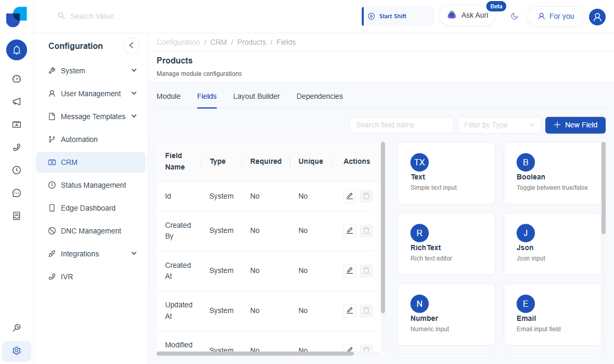Screen dimensions: 614x364
Task: Open Edge Dashboard in the sidebar
Action: point(91,208)
